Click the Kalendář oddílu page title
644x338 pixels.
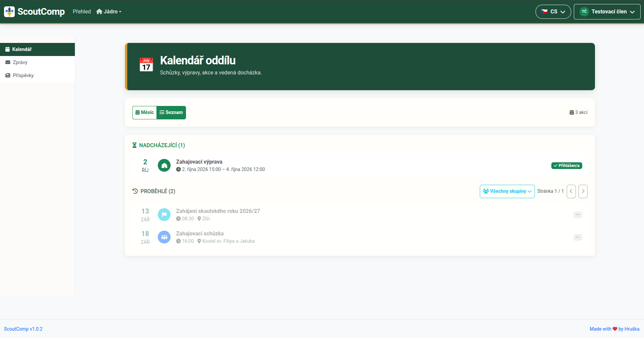(x=198, y=60)
